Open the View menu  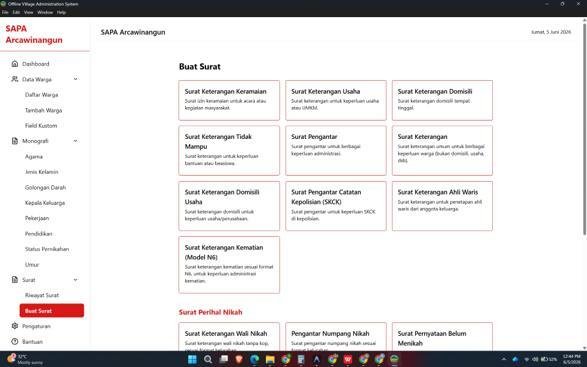coord(28,12)
